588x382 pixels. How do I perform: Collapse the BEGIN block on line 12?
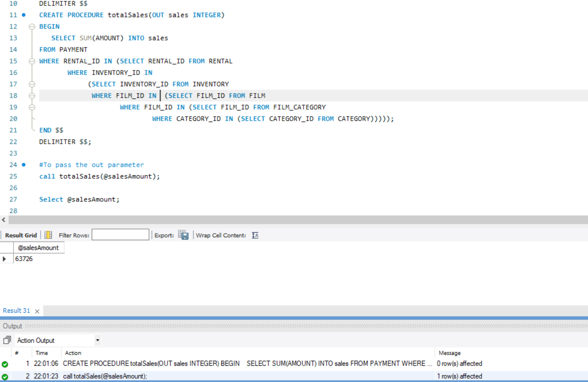32,27
